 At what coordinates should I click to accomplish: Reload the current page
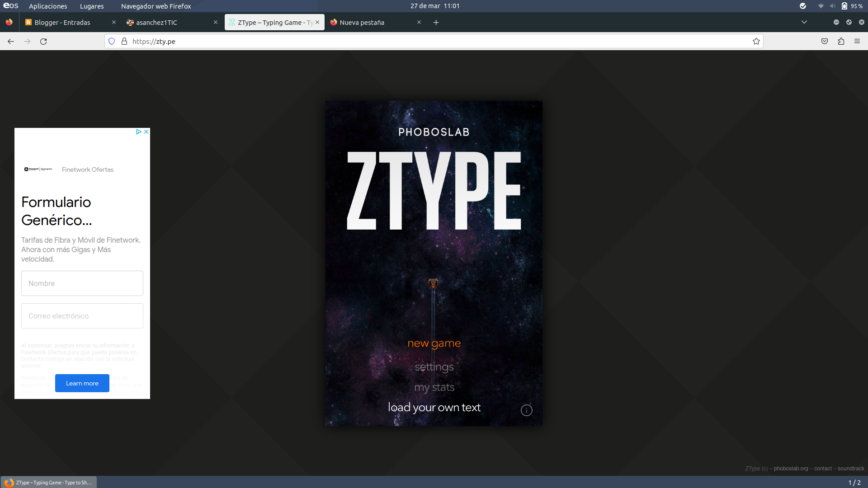43,42
